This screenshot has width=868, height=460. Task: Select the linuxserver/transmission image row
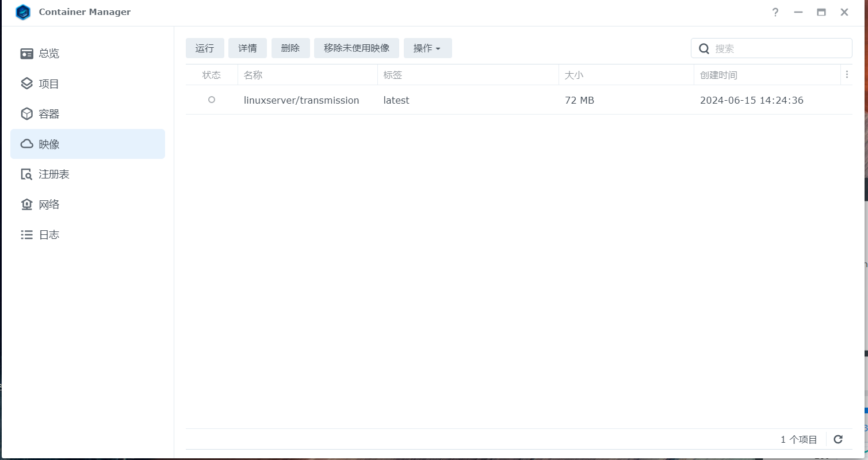[301, 100]
